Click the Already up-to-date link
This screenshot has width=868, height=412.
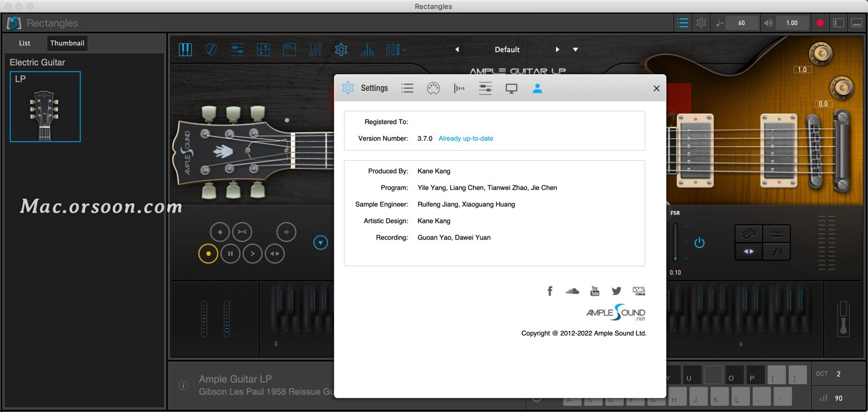tap(465, 138)
